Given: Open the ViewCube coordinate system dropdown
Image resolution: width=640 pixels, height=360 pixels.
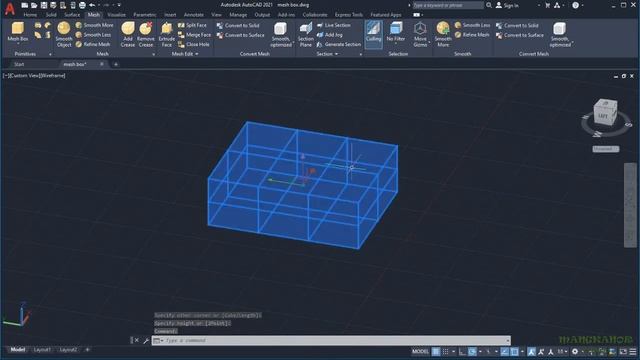Looking at the screenshot, I should pos(606,149).
